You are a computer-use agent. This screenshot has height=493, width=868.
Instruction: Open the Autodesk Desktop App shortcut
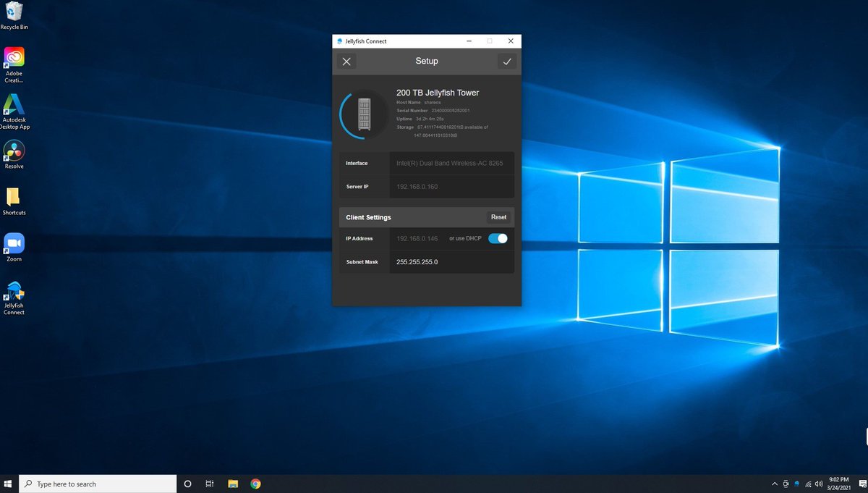pyautogui.click(x=14, y=111)
